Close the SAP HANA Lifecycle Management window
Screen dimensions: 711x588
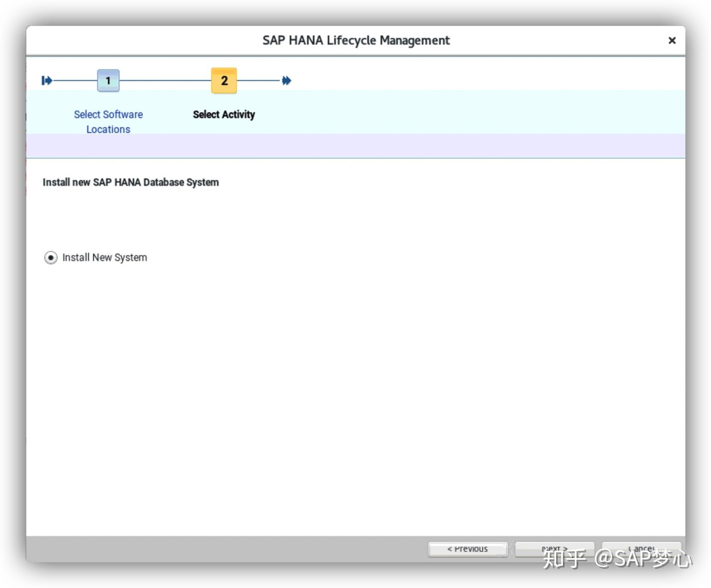[672, 41]
